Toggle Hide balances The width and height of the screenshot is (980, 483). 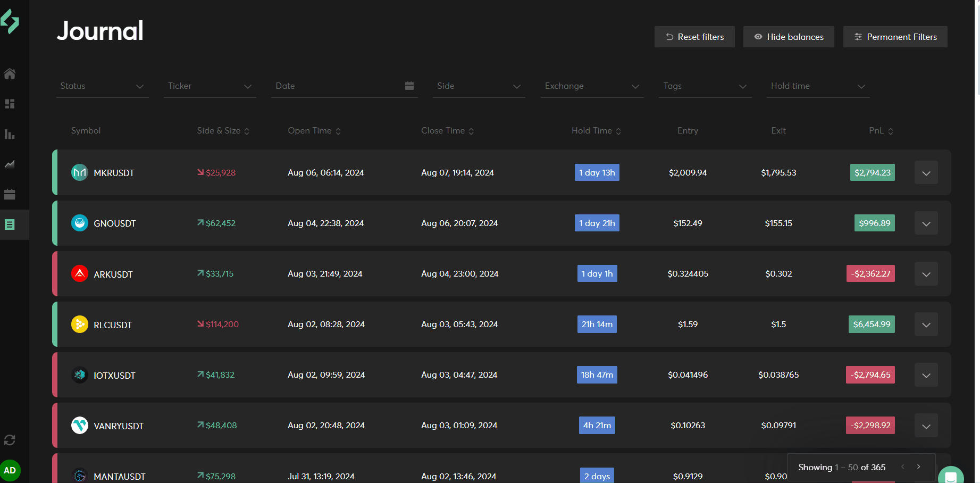coord(789,37)
